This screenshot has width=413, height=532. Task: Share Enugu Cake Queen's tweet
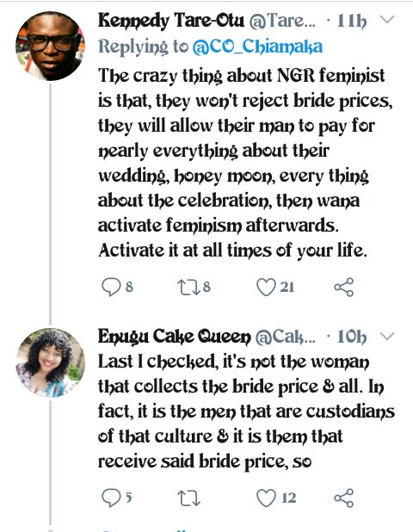[x=344, y=498]
